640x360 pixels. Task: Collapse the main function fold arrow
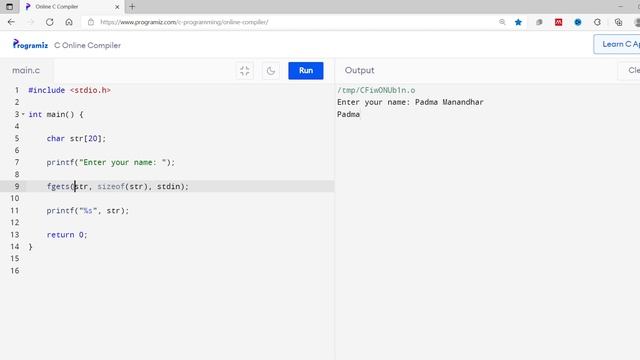[x=23, y=114]
